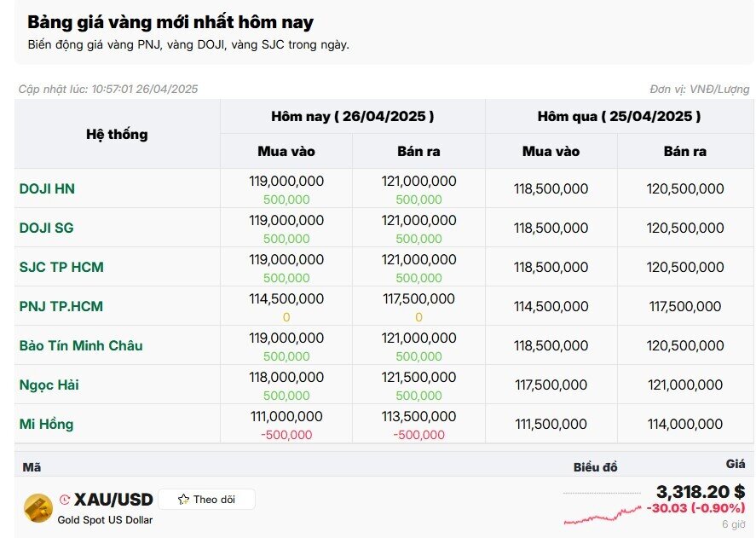Viewport: 756px width, 538px height.
Task: Click the star icon in Theo dõi button
Action: click(x=183, y=500)
